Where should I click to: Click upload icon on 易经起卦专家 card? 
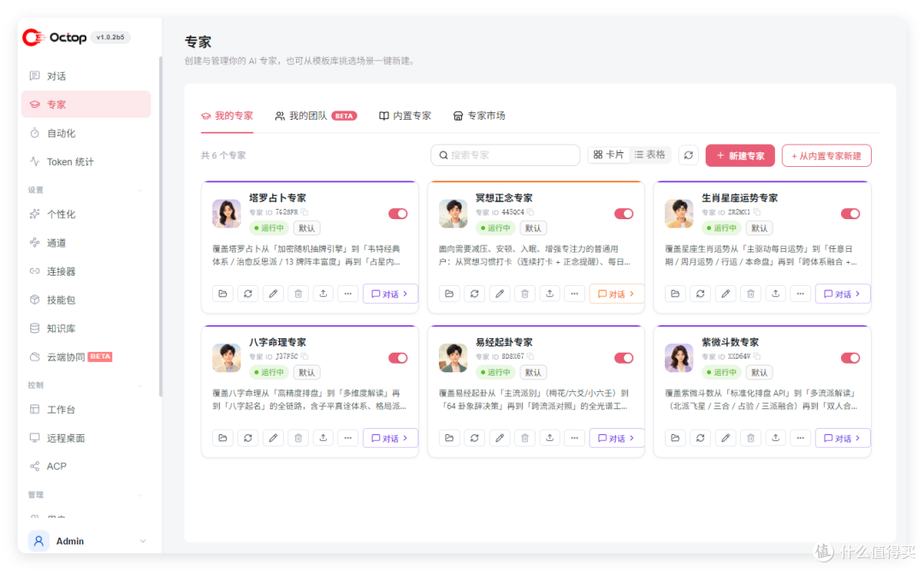pyautogui.click(x=549, y=437)
